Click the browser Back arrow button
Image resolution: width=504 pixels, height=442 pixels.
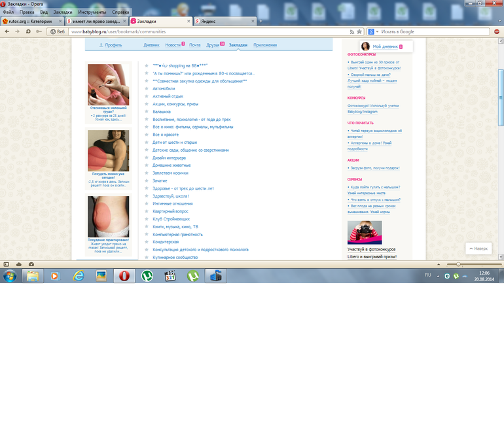pos(6,31)
